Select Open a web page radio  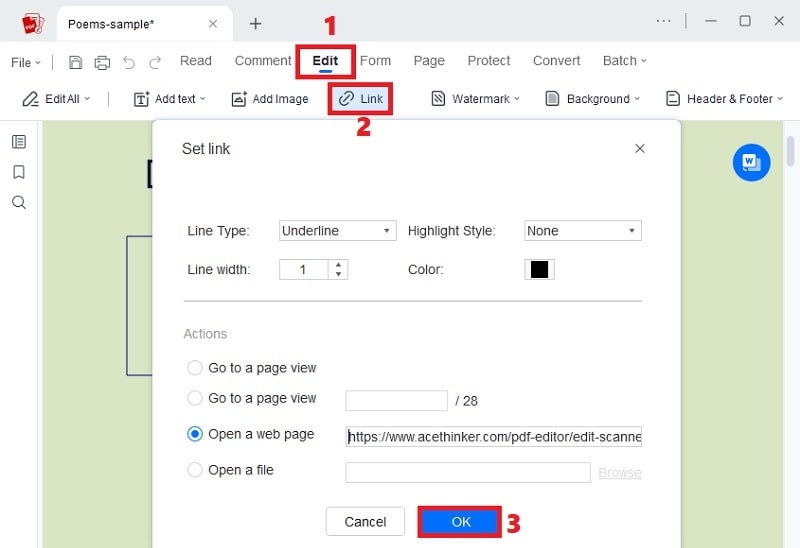[195, 434]
